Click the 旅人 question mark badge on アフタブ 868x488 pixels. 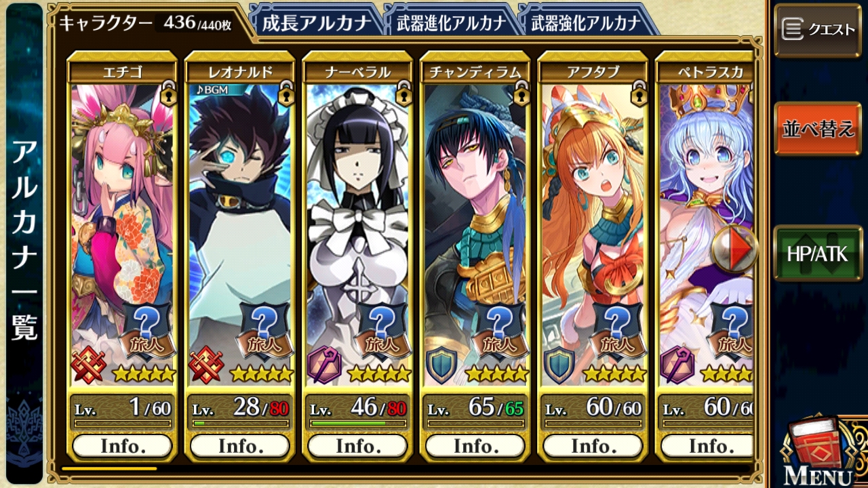618,330
